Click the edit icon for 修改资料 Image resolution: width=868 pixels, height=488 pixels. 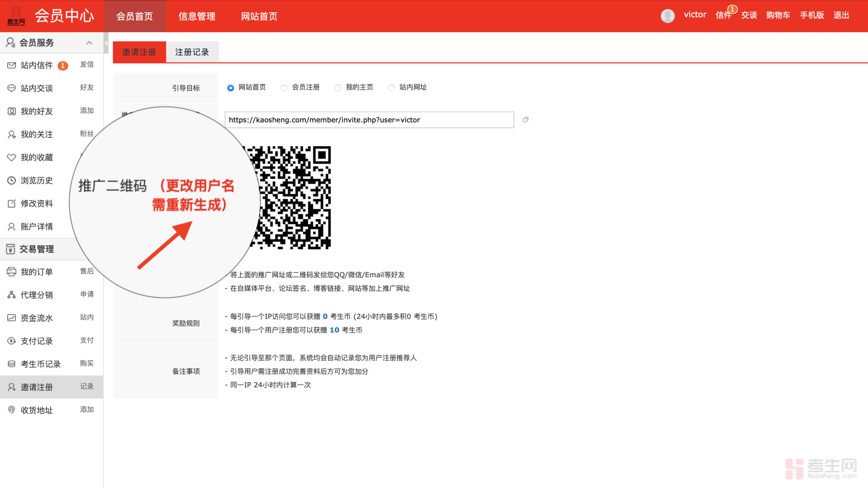coord(11,203)
